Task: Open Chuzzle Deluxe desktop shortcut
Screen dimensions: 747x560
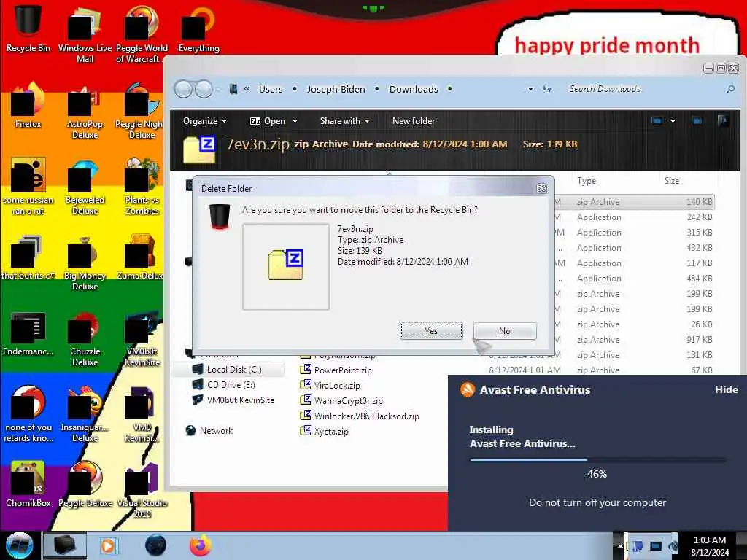Action: point(85,338)
